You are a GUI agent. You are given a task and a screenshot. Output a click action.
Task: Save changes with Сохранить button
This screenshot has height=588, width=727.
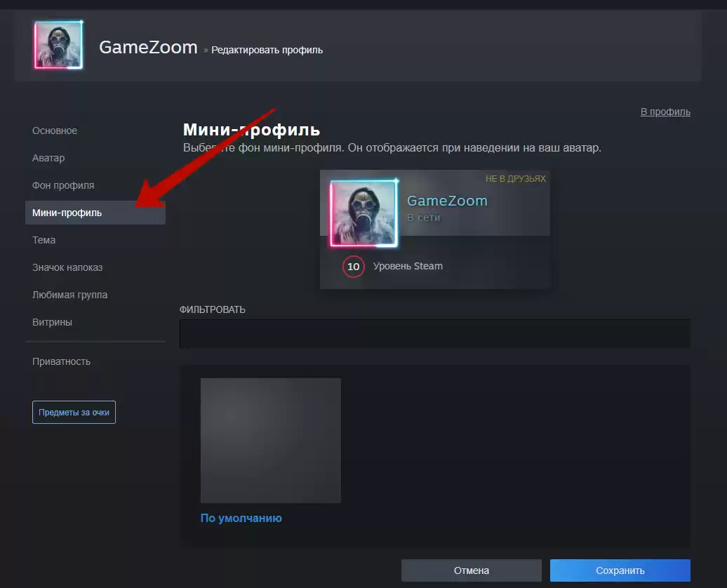click(620, 570)
